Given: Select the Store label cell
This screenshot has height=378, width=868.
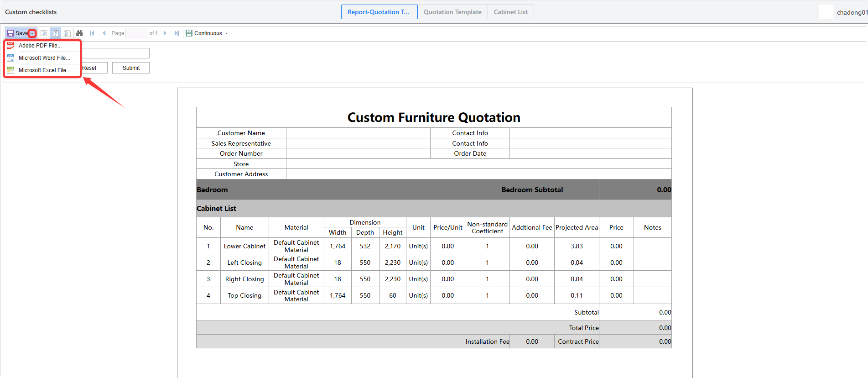Looking at the screenshot, I should [241, 164].
